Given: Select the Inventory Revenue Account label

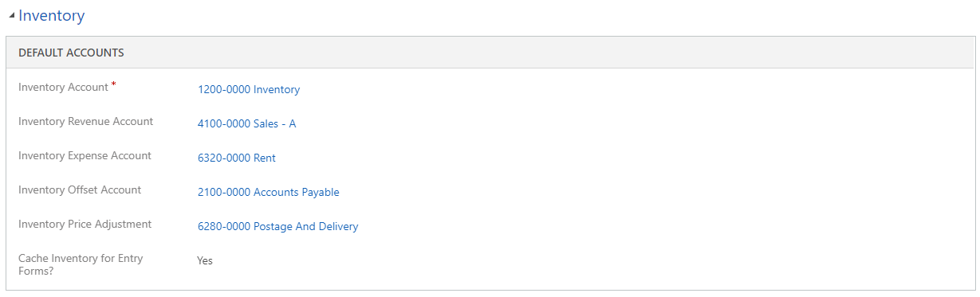Looking at the screenshot, I should (86, 122).
